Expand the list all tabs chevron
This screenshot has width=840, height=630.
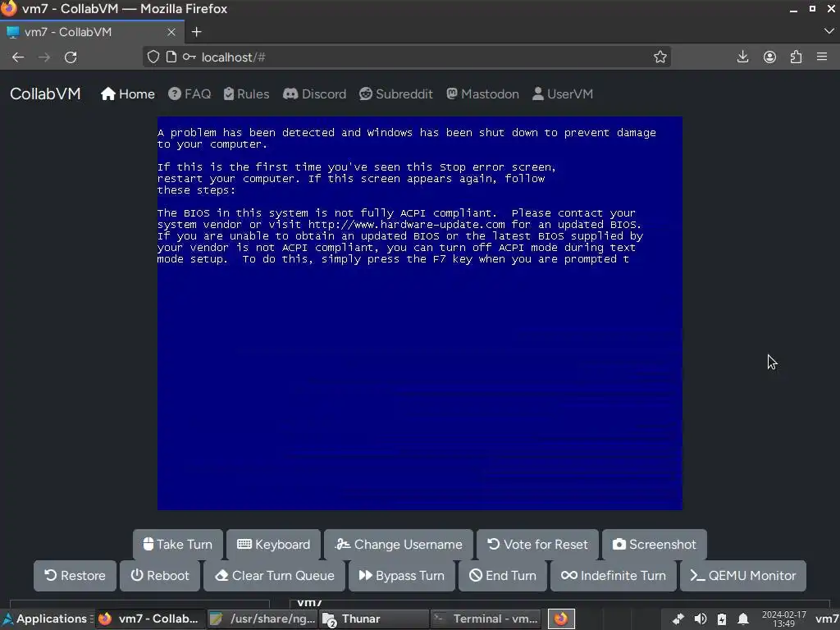829,32
